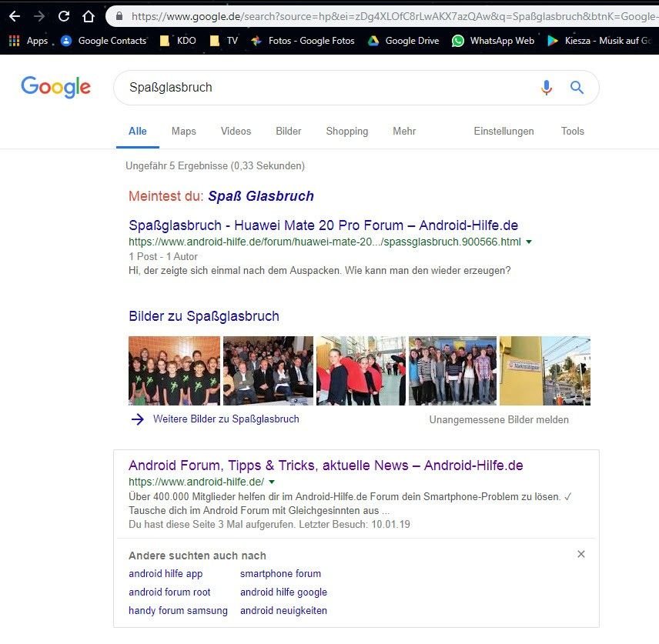This screenshot has width=659, height=644.
Task: Open the kids in black shirts thumbnail
Action: tap(175, 371)
